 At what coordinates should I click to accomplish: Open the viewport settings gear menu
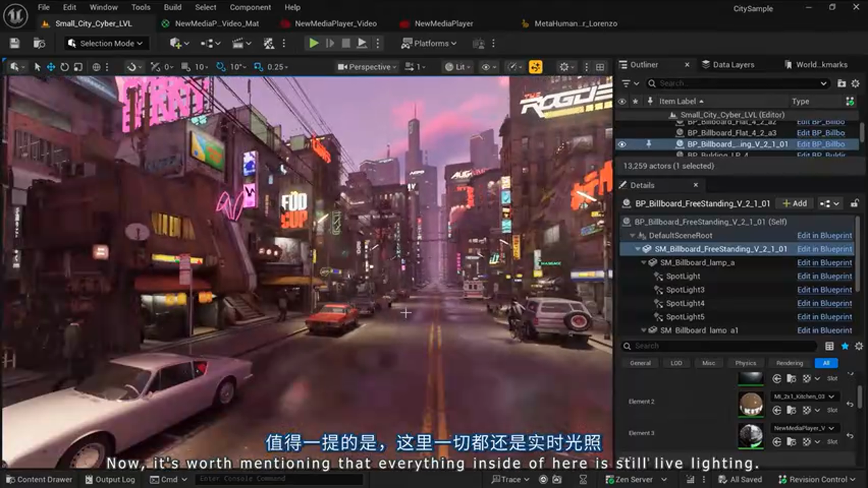pyautogui.click(x=565, y=67)
